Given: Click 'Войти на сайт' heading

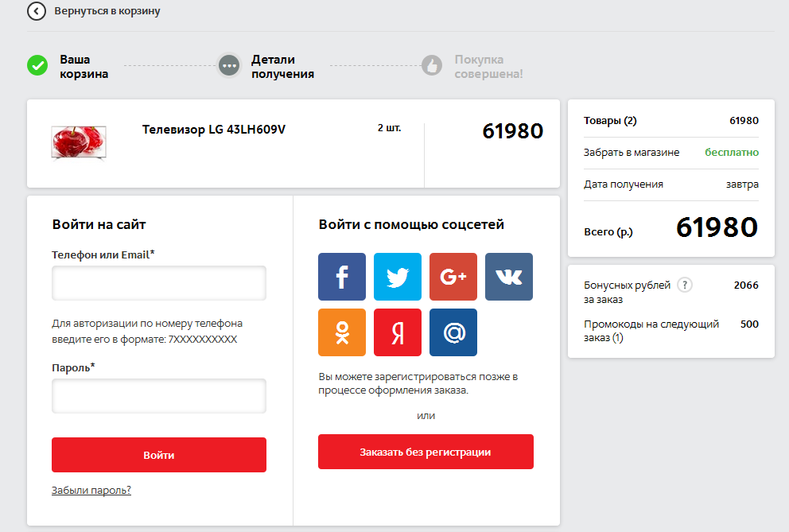Looking at the screenshot, I should (99, 224).
